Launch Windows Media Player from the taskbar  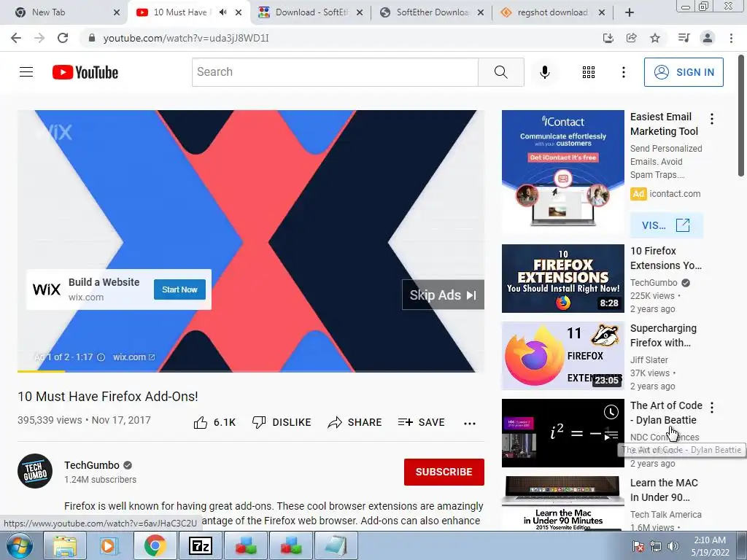(x=109, y=545)
